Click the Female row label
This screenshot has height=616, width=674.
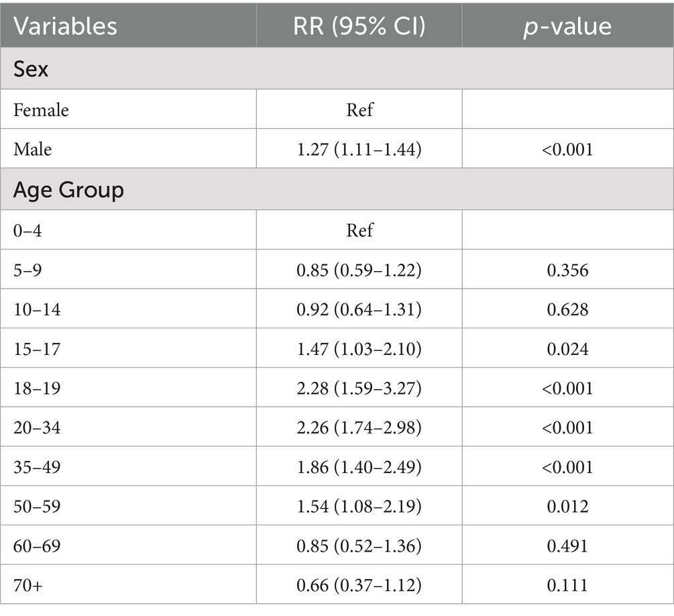(41, 109)
